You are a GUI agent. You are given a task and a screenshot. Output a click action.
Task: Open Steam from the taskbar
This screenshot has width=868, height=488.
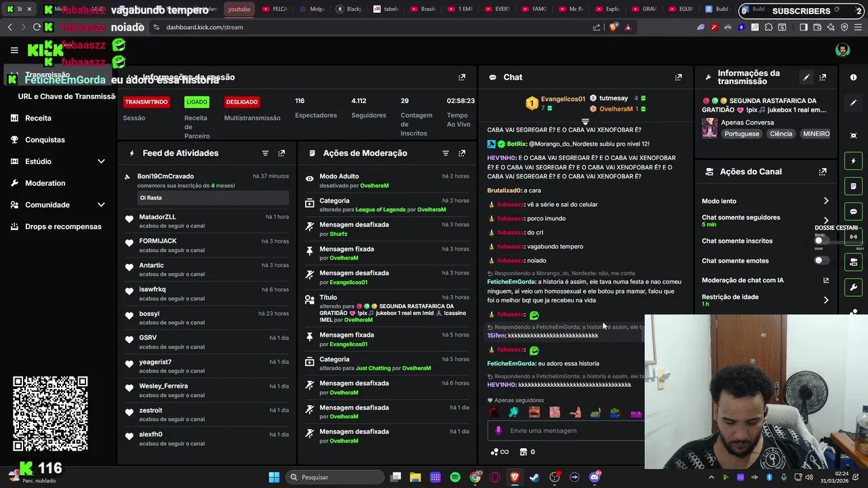pyautogui.click(x=535, y=477)
